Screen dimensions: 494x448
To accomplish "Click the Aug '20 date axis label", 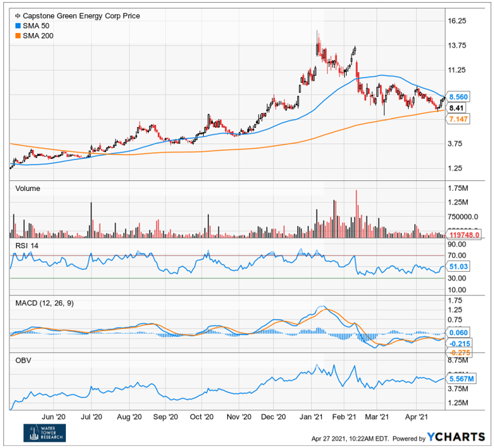I will click(129, 417).
